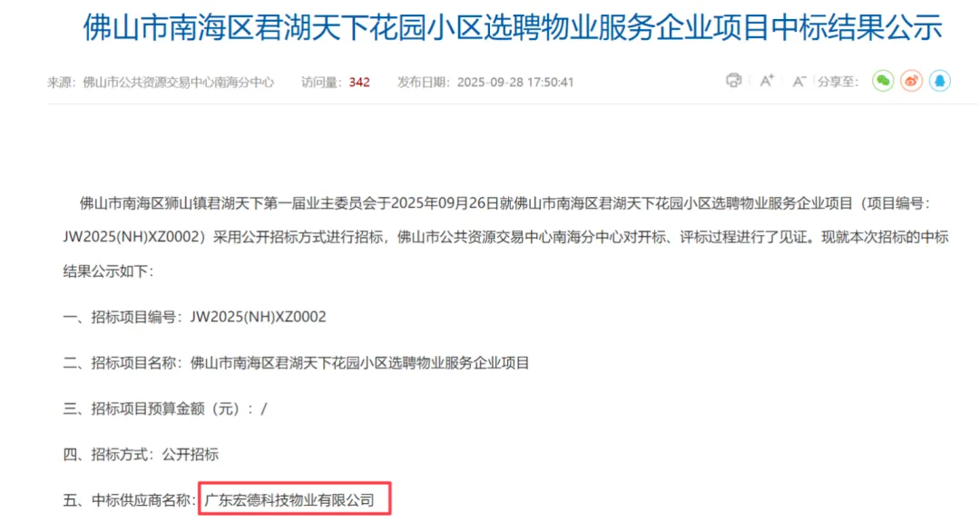Share to Weibo via red icon
The width and height of the screenshot is (980, 522).
911,81
